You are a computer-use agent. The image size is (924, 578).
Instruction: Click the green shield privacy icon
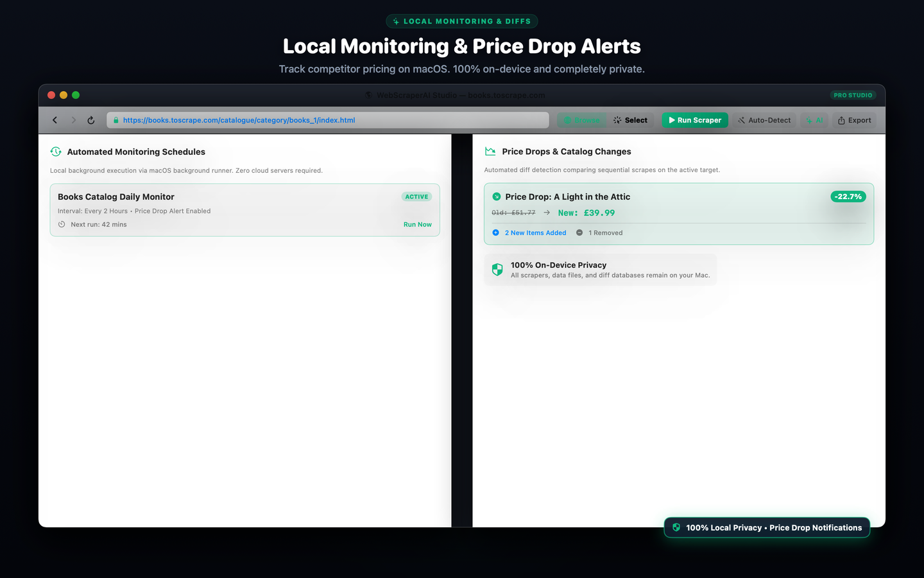pyautogui.click(x=497, y=270)
